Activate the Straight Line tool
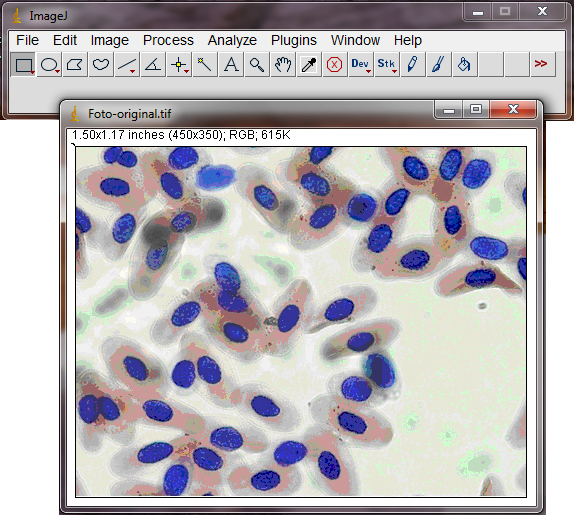The height and width of the screenshot is (515, 574). (127, 65)
